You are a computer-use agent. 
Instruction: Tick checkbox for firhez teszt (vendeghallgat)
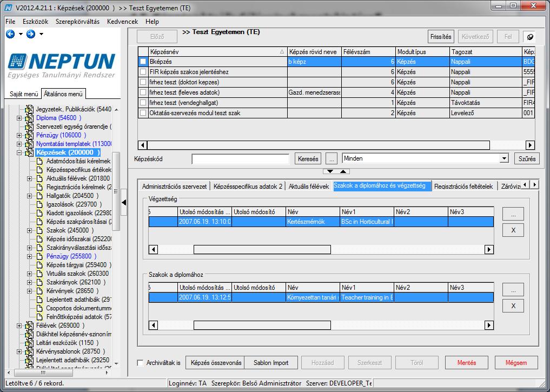click(143, 103)
